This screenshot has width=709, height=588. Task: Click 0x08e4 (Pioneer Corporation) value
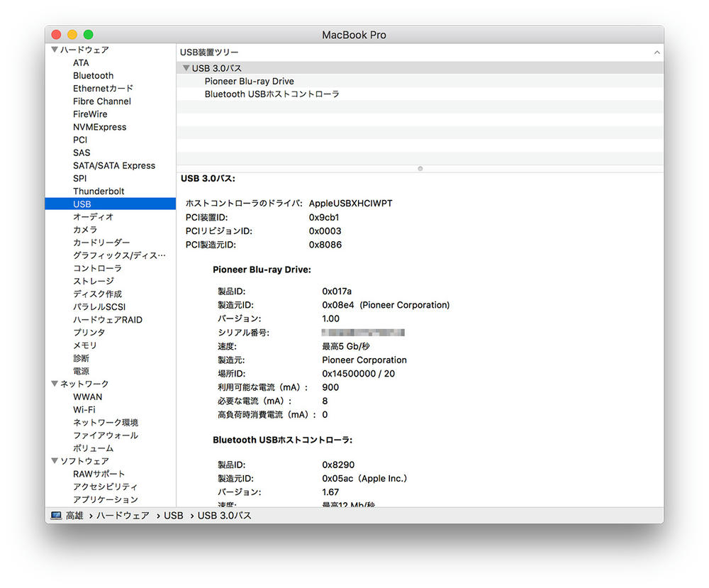(386, 305)
